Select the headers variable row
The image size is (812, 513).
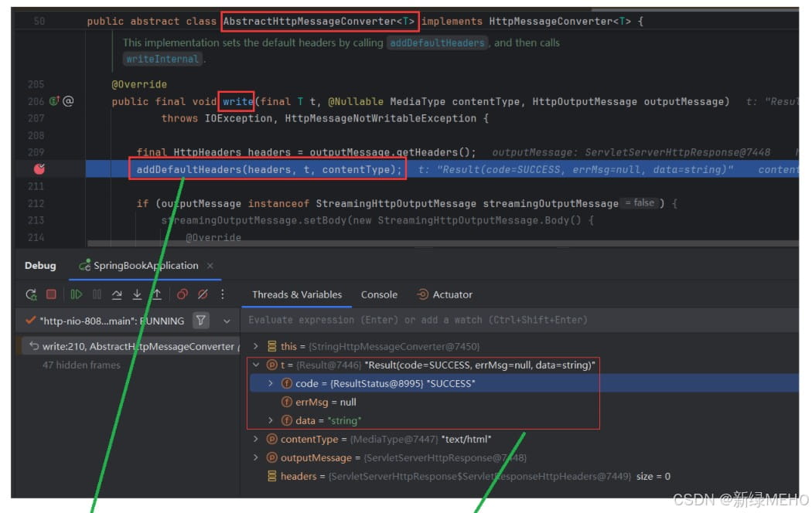523,476
